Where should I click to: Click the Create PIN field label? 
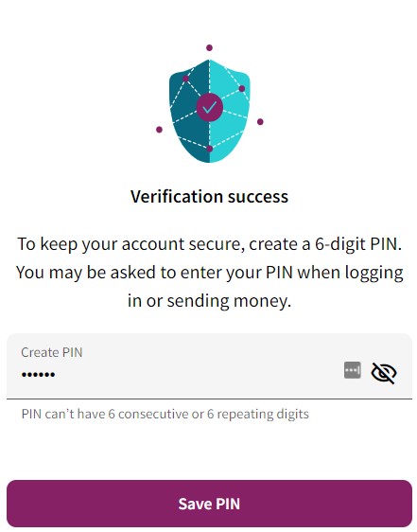[x=51, y=352]
